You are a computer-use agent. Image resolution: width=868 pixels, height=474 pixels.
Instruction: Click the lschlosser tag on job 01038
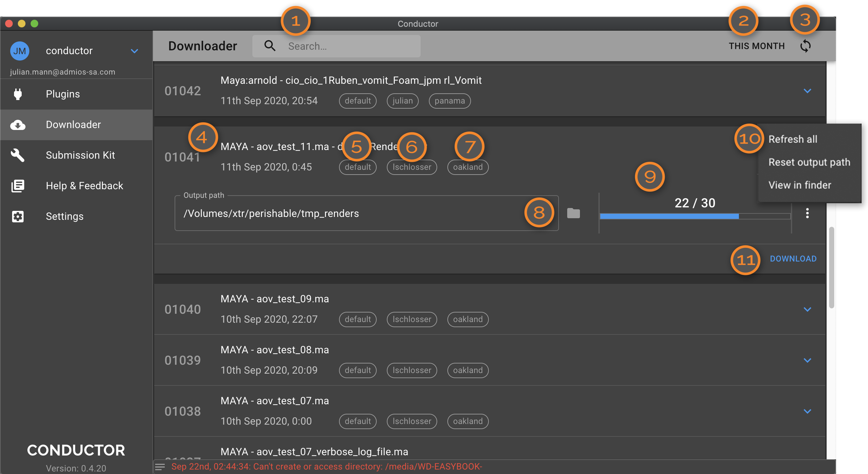[x=412, y=421]
